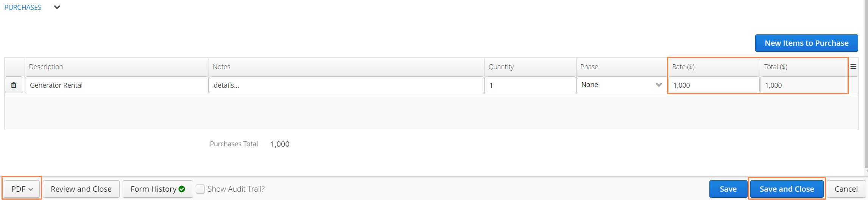Enable the Show Audit Trail checkbox
This screenshot has width=868, height=200.
tap(200, 189)
